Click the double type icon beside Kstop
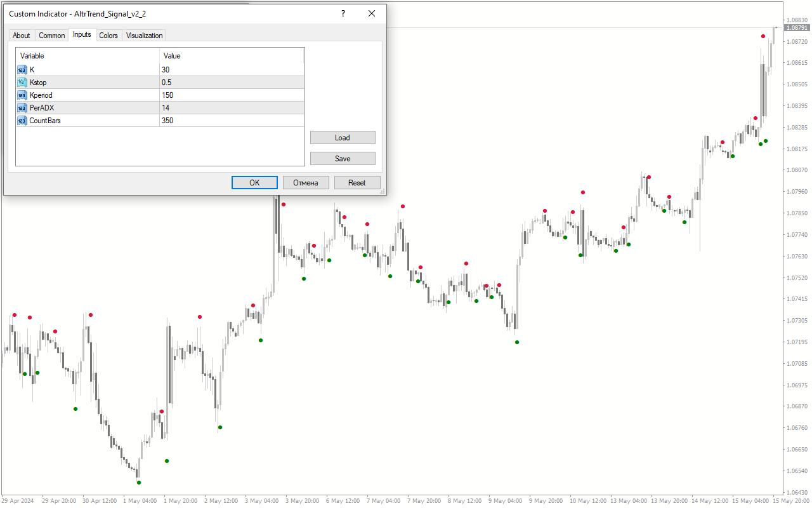 pyautogui.click(x=22, y=83)
